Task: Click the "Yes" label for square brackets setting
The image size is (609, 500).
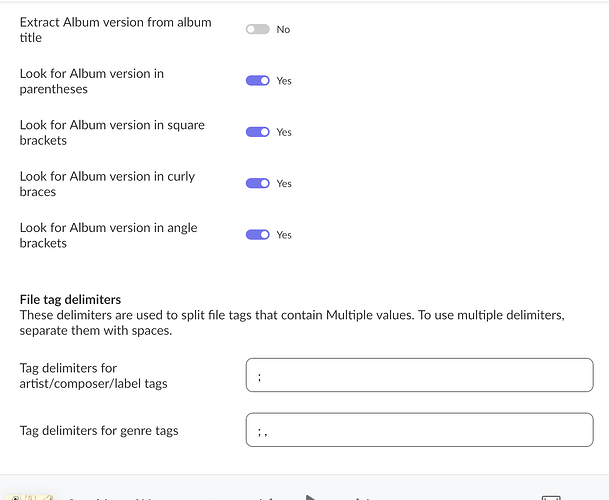Action: pos(284,132)
